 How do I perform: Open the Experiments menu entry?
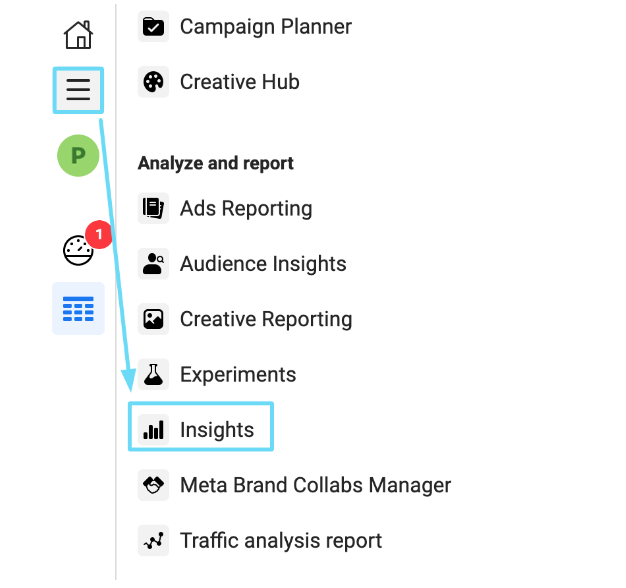[x=238, y=375]
